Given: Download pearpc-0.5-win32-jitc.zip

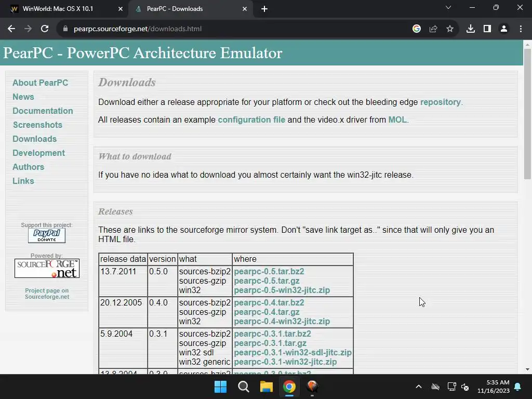Looking at the screenshot, I should pyautogui.click(x=282, y=290).
